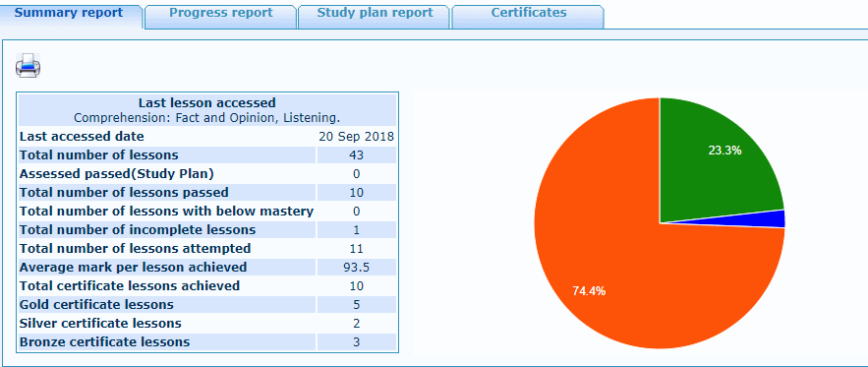
Task: Select Total number of lessons passed row
Action: (207, 193)
